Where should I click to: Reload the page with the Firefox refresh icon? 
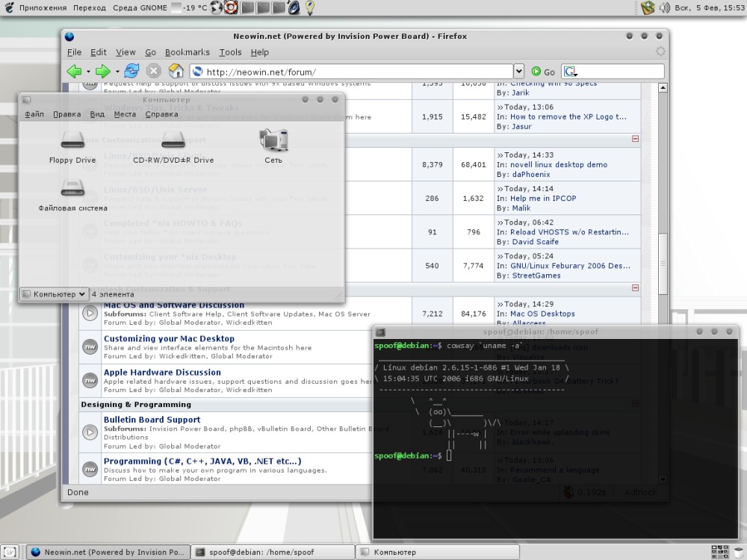131,71
